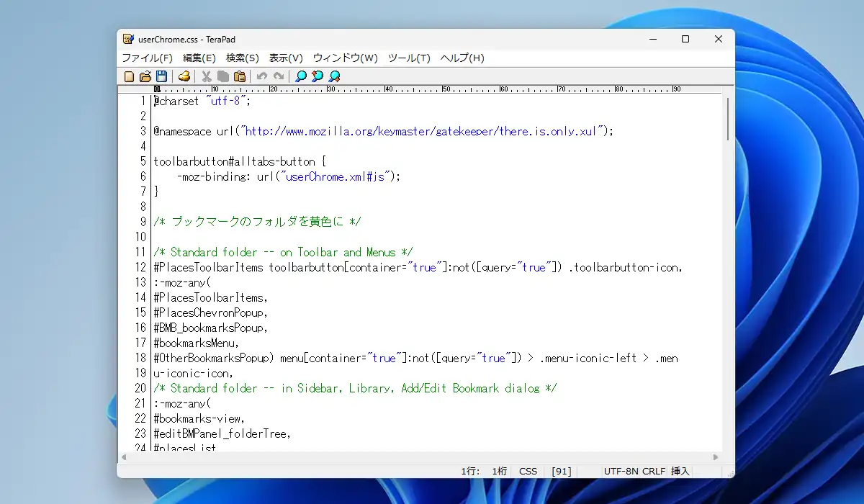Image resolution: width=864 pixels, height=504 pixels.
Task: Open the 検索(S) menu
Action: click(243, 58)
